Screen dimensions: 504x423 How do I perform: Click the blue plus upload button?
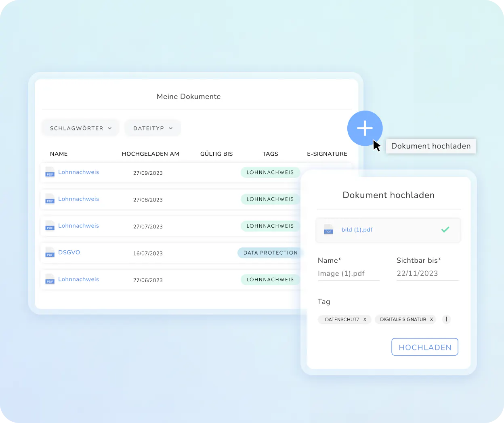tap(365, 128)
